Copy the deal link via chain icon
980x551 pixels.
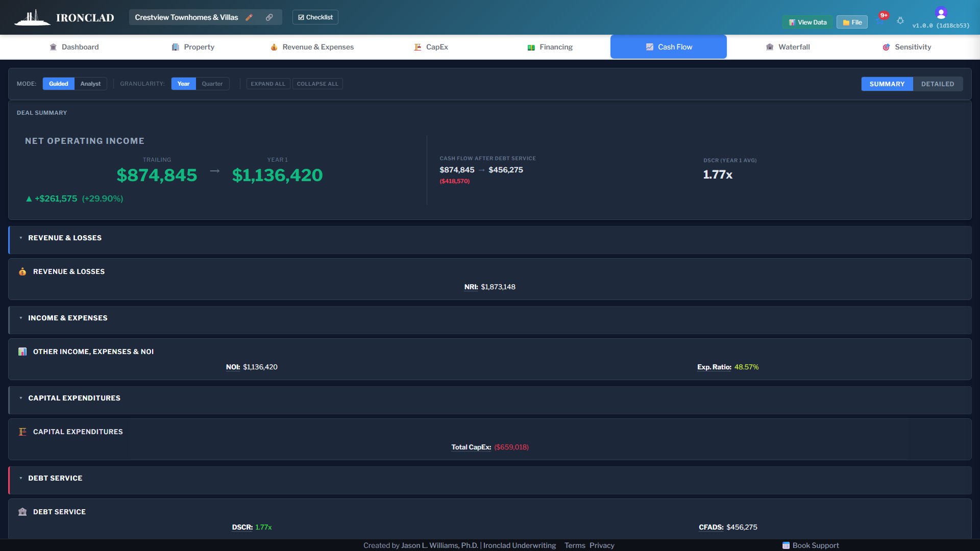[269, 17]
